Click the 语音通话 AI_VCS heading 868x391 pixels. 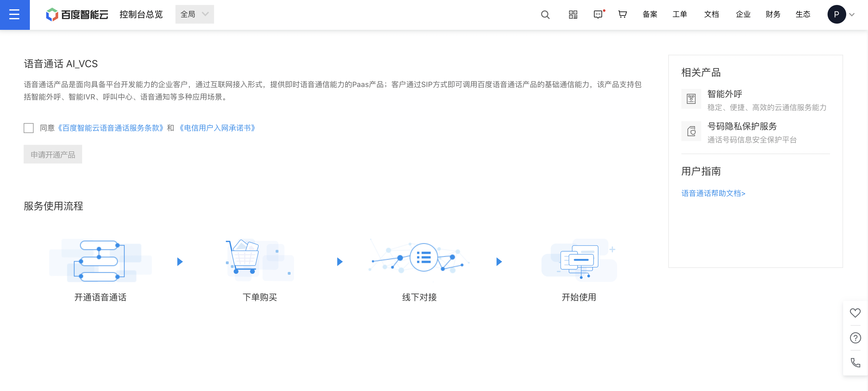click(61, 64)
